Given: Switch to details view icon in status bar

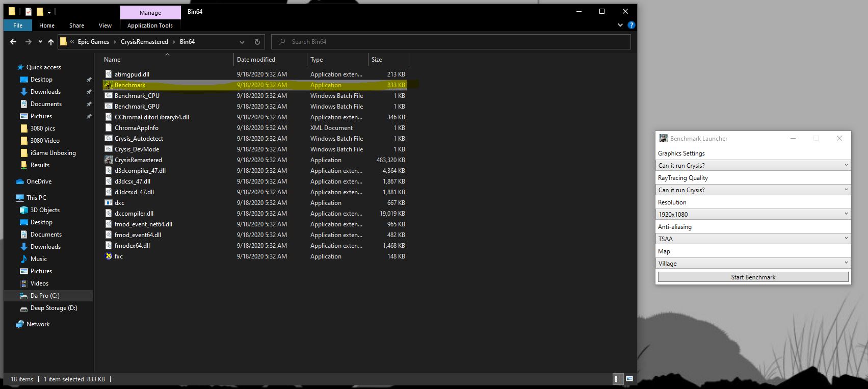Looking at the screenshot, I should [617, 379].
